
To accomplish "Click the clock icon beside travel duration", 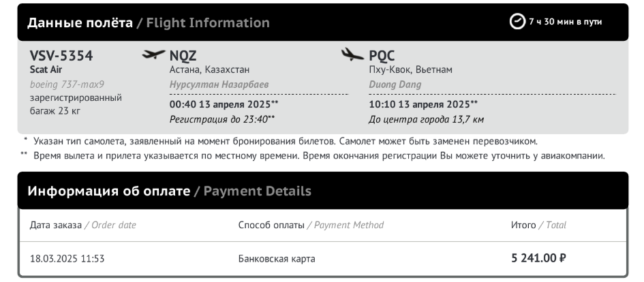I will [x=517, y=21].
